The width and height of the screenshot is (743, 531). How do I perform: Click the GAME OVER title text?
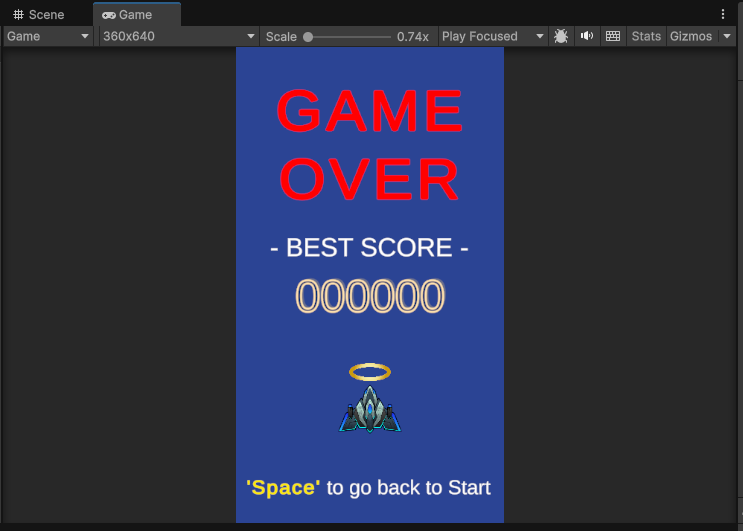(x=370, y=145)
